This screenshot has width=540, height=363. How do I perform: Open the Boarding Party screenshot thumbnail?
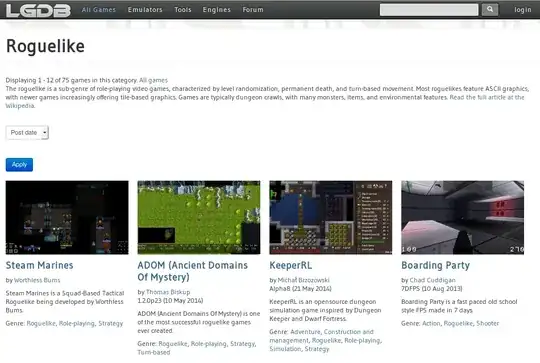pos(463,218)
